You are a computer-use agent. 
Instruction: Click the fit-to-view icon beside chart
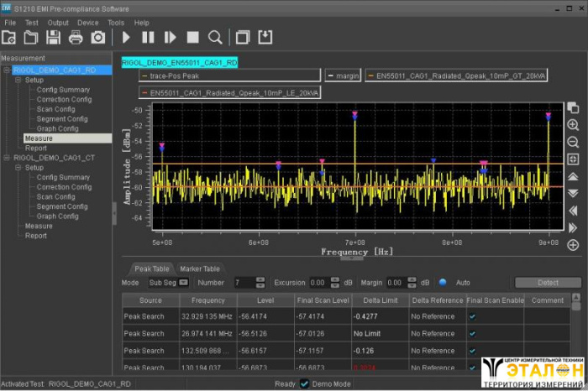tap(573, 159)
